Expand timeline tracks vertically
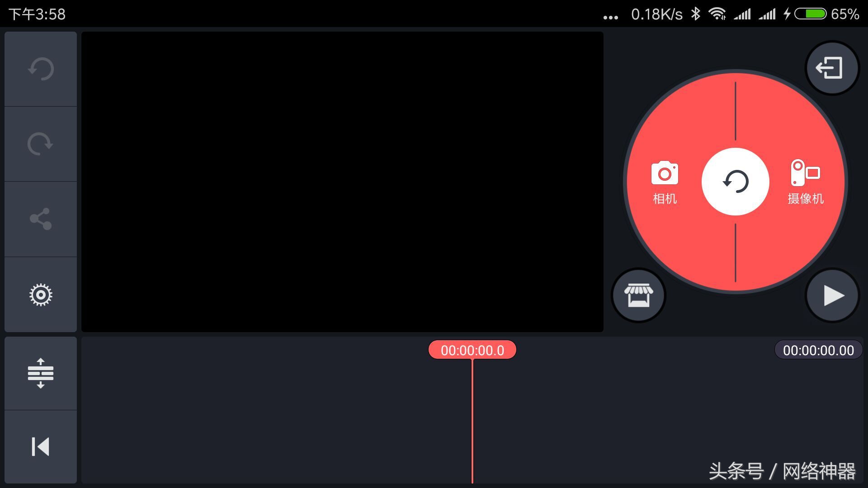The width and height of the screenshot is (868, 488). pos(41,373)
